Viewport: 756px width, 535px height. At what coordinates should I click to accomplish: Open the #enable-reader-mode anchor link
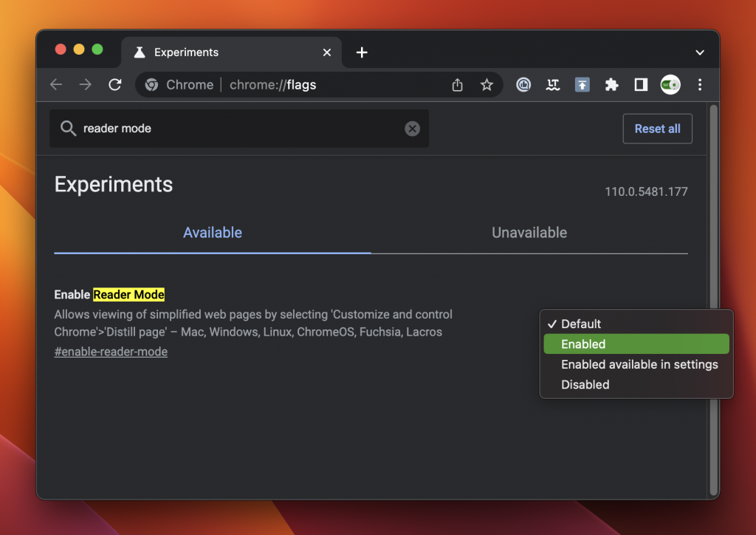coord(111,352)
